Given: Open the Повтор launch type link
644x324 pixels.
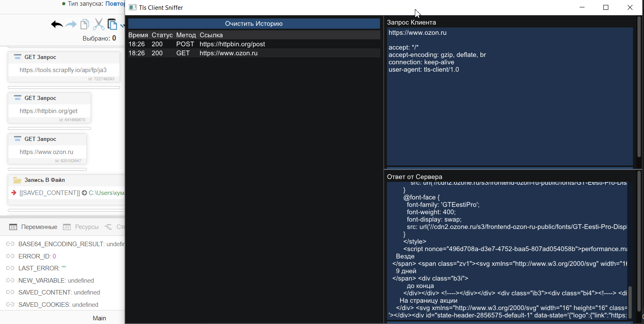Looking at the screenshot, I should click(115, 4).
